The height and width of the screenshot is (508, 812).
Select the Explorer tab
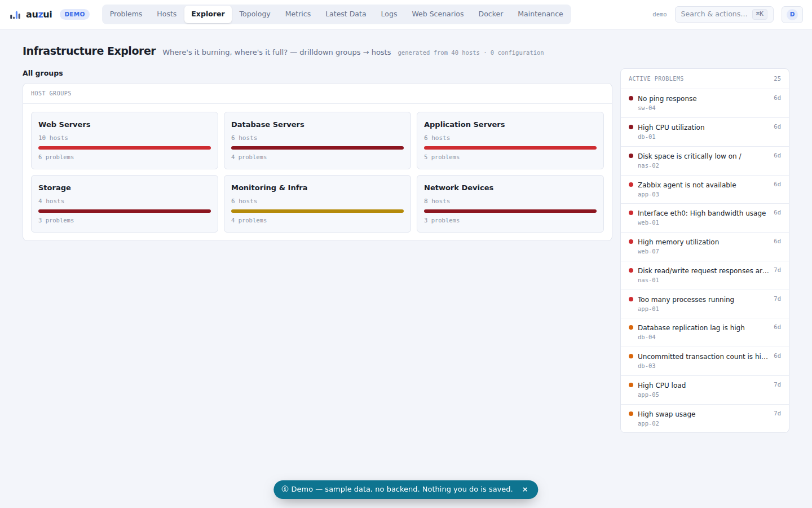[x=208, y=14]
